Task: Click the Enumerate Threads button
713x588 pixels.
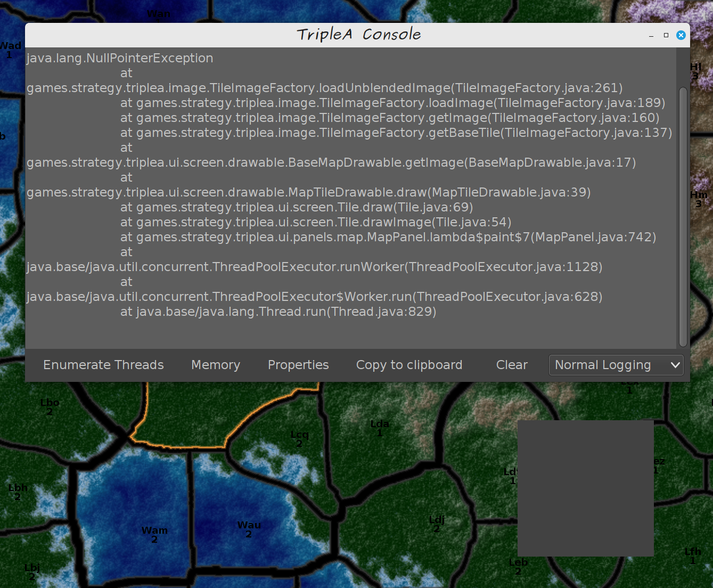Action: tap(103, 365)
